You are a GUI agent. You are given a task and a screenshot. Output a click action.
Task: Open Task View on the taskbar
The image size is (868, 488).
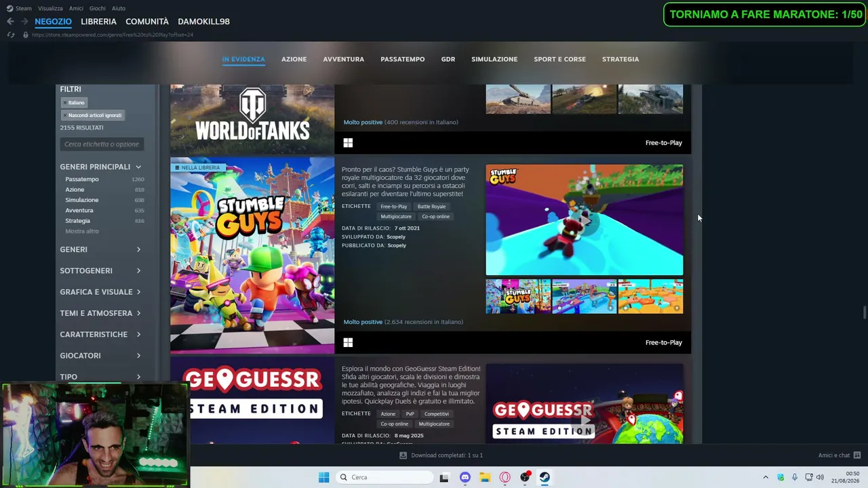coord(444,477)
